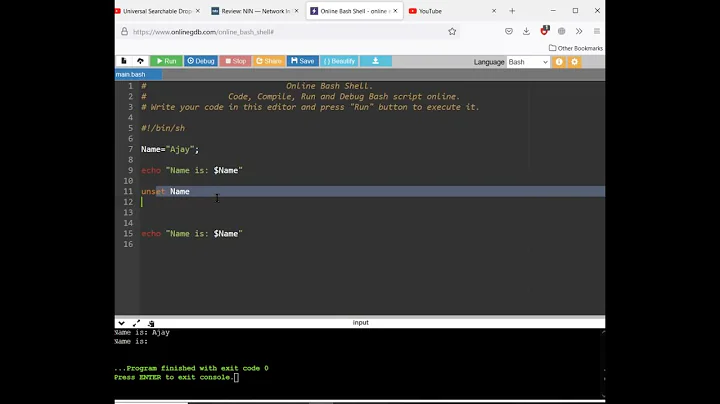Open the browser downloads icon

coord(526,31)
